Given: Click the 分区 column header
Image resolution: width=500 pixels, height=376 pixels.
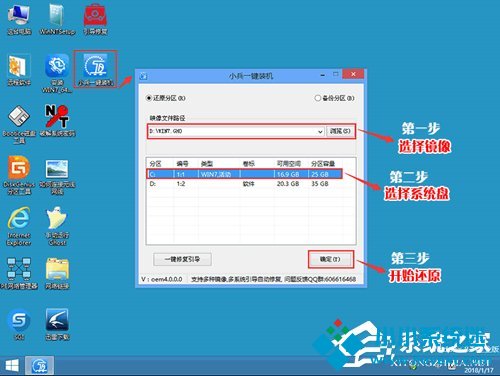Looking at the screenshot, I should pyautogui.click(x=155, y=164).
